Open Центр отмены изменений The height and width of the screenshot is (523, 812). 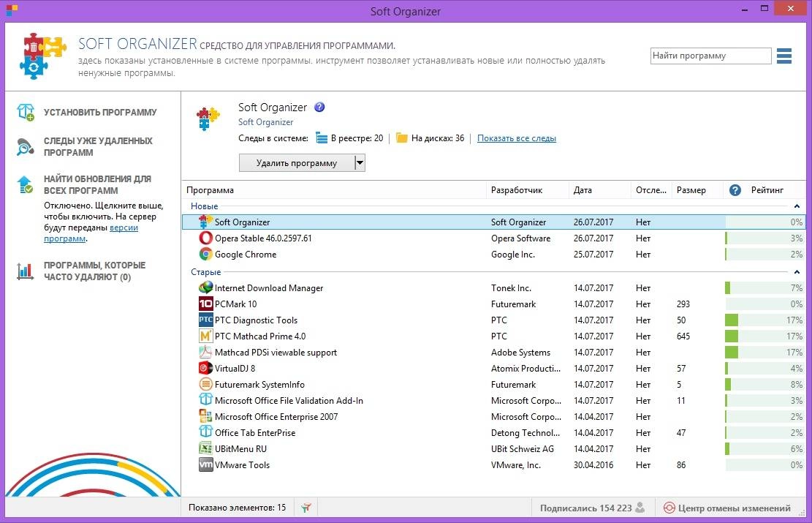coord(734,508)
